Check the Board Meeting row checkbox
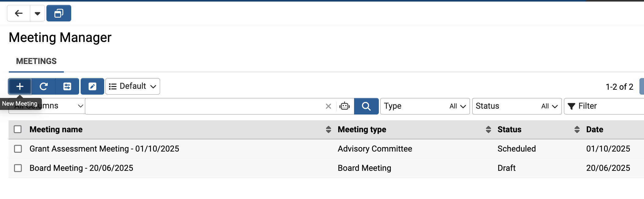The width and height of the screenshot is (644, 199). [18, 168]
